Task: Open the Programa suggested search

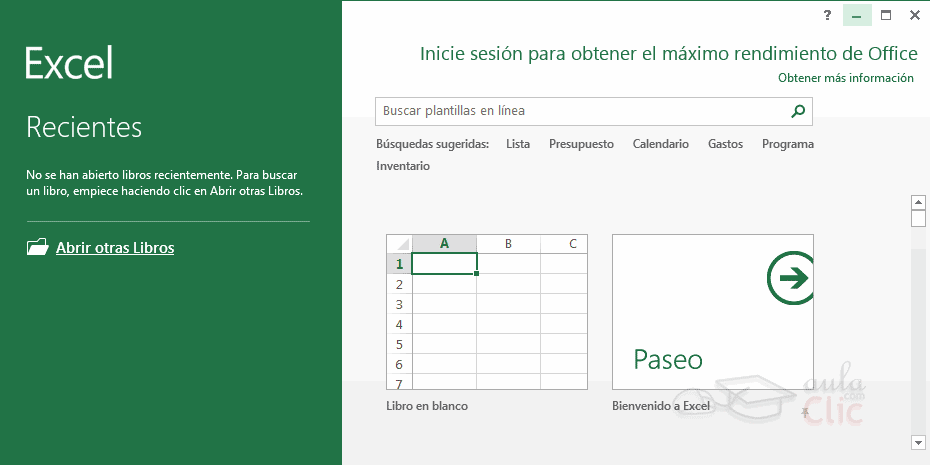Action: (x=787, y=144)
